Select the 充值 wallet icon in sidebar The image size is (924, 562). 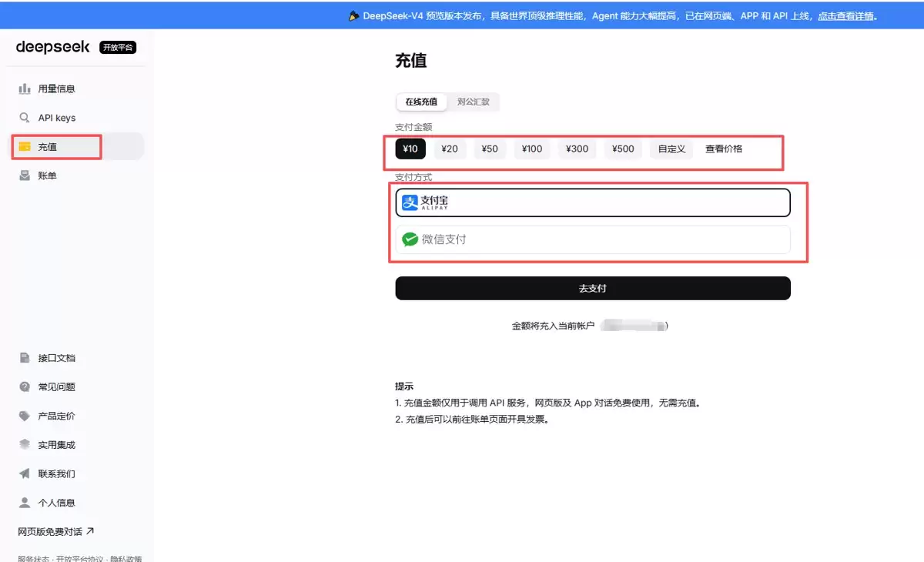25,146
